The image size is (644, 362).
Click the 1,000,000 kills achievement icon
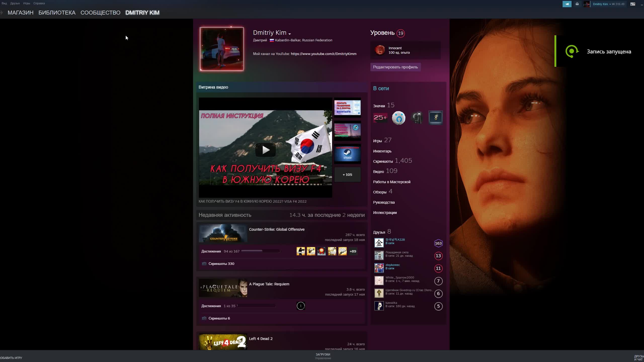301,251
